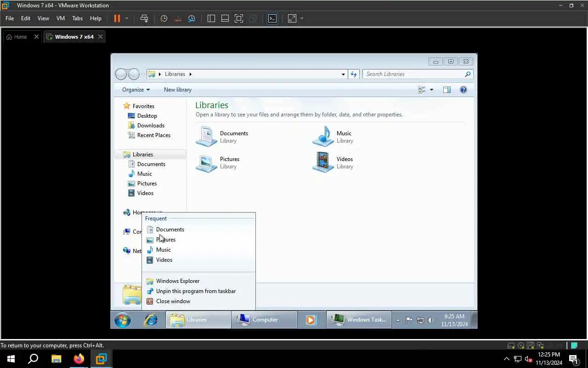Open the address bar history dropdown
The image size is (588, 368).
(343, 74)
